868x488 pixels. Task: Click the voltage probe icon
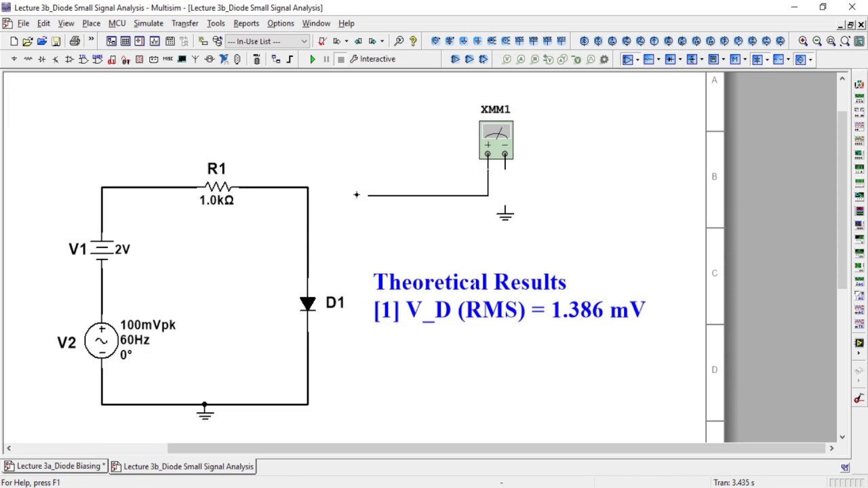[x=507, y=60]
